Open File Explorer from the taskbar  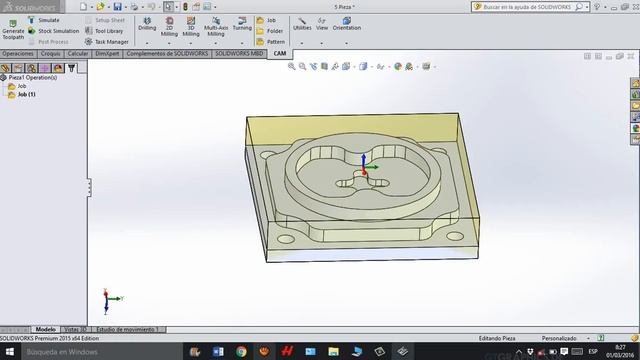pyautogui.click(x=333, y=351)
